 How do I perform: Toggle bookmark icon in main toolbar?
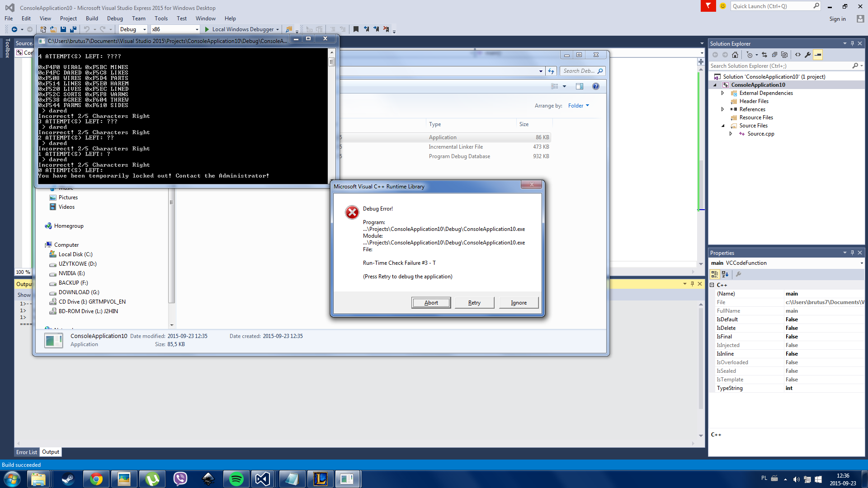coord(356,29)
